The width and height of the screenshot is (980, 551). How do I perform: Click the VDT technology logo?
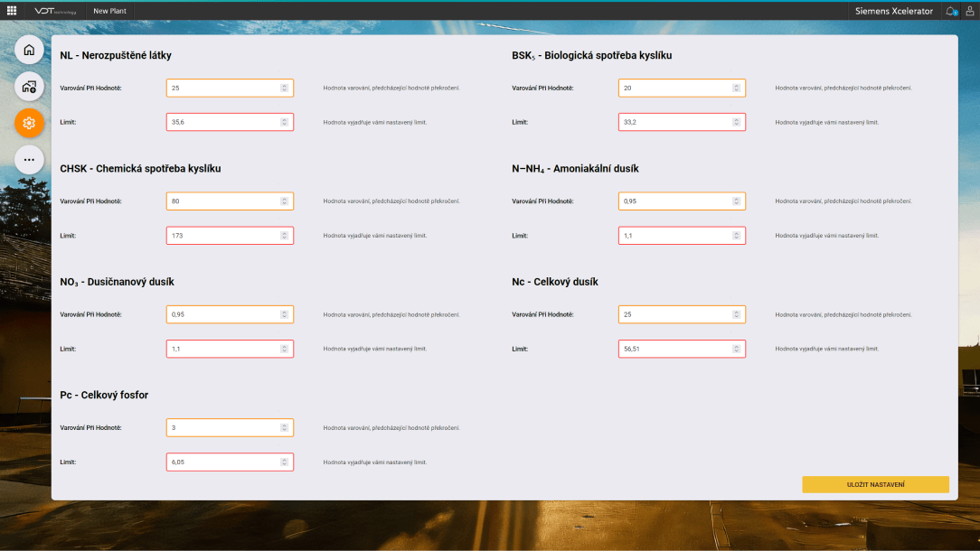coord(55,11)
